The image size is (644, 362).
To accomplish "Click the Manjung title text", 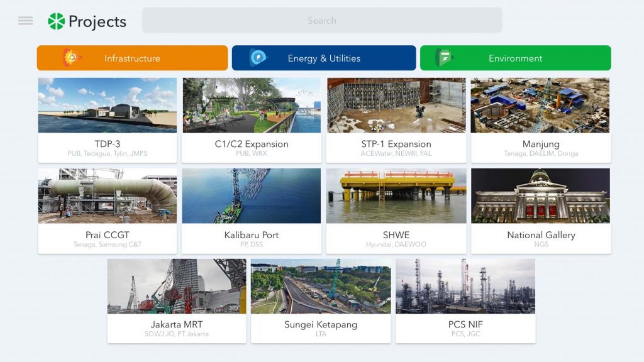I will tap(541, 144).
